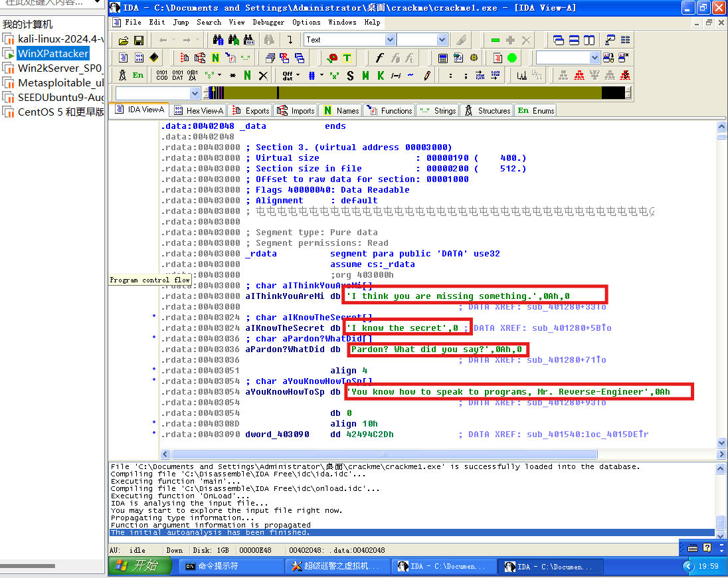
Task: Click the black X undefine icon
Action: pos(263,75)
